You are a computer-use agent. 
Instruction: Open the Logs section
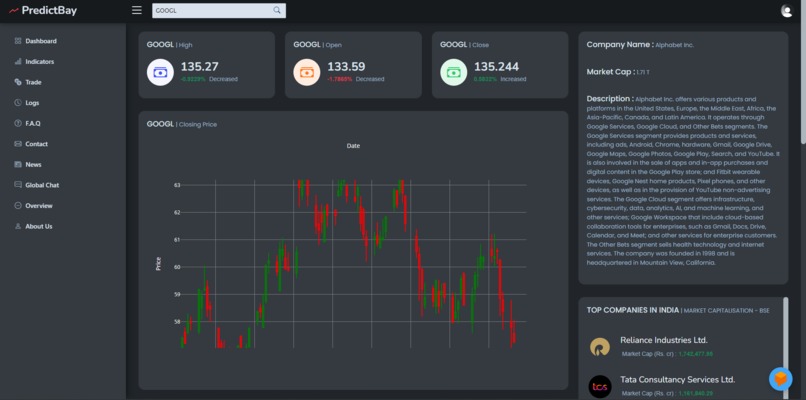(32, 103)
